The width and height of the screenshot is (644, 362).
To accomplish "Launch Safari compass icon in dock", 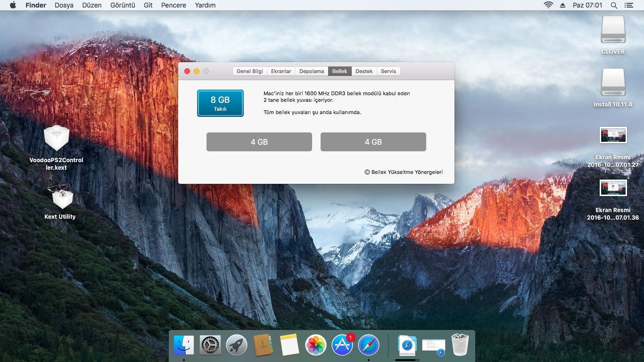I will pyautogui.click(x=369, y=346).
